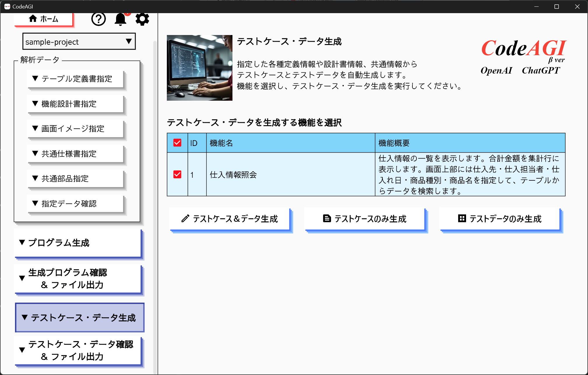Click the home icon in ホーム button
Viewport: 588px width, 375px height.
(33, 19)
